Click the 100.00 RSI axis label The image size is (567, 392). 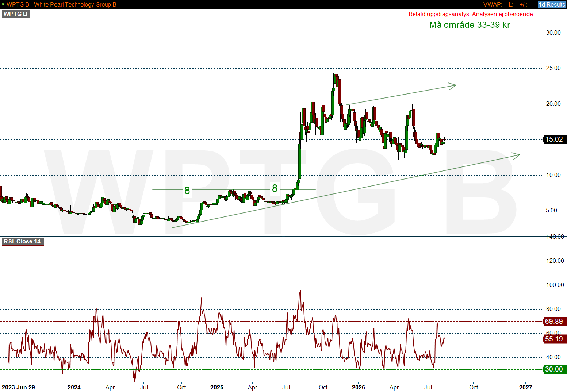click(555, 285)
